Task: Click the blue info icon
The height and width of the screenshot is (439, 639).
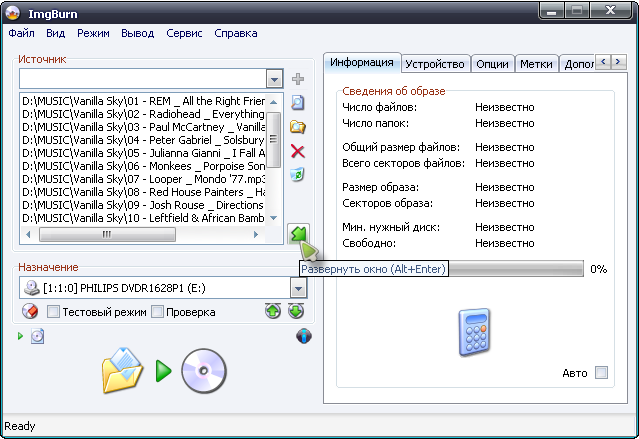Action: [x=304, y=336]
